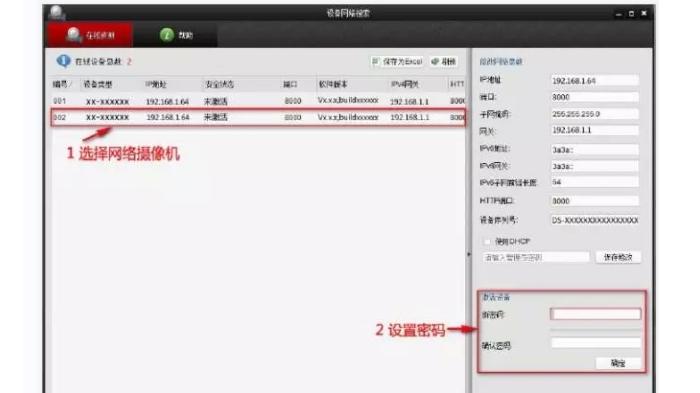
Task: Edit the IP地址 field showing 192.168.1.64
Action: pyautogui.click(x=594, y=80)
